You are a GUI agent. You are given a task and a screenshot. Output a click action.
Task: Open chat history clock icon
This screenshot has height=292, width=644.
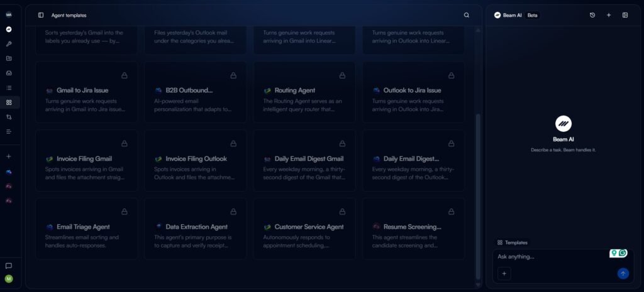pyautogui.click(x=592, y=15)
